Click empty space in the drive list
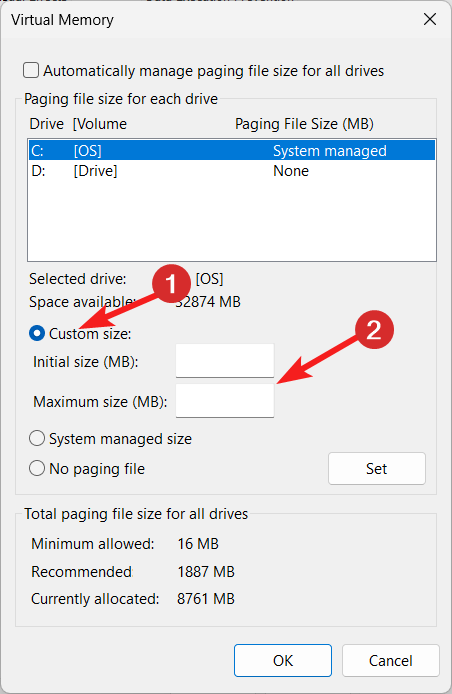 [232, 221]
